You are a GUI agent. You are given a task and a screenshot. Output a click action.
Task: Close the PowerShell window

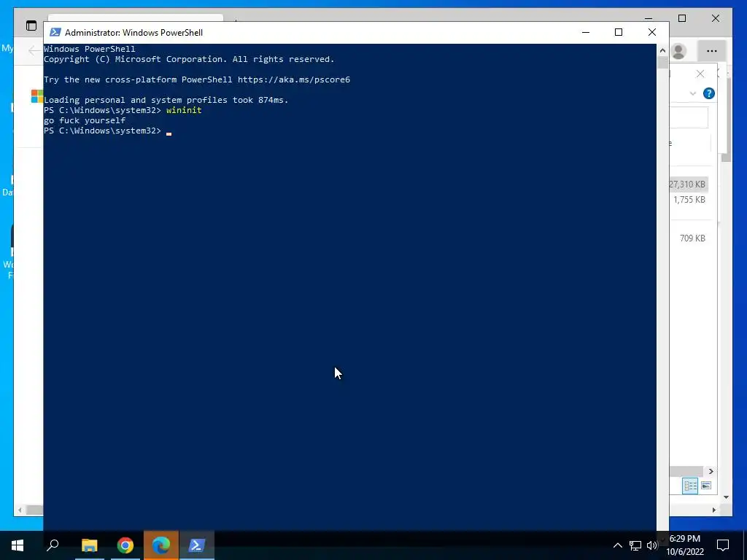(x=652, y=32)
